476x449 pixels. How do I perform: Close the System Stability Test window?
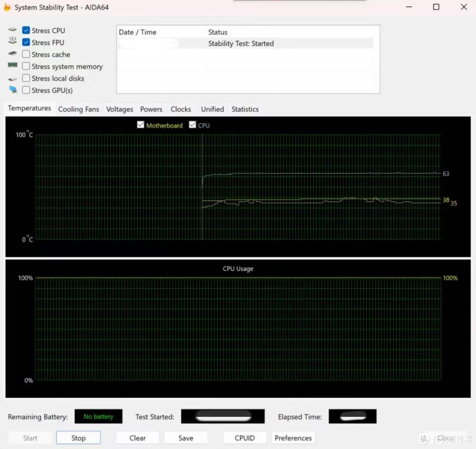pos(464,7)
